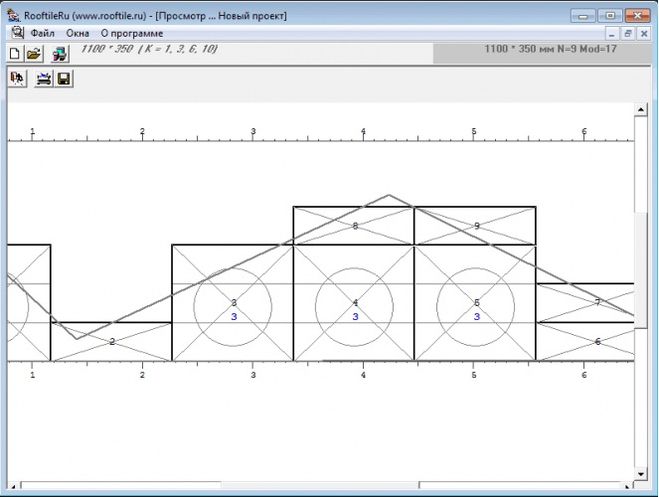Open the Окна menu
Viewport: 659px width, 497px height.
(x=77, y=33)
